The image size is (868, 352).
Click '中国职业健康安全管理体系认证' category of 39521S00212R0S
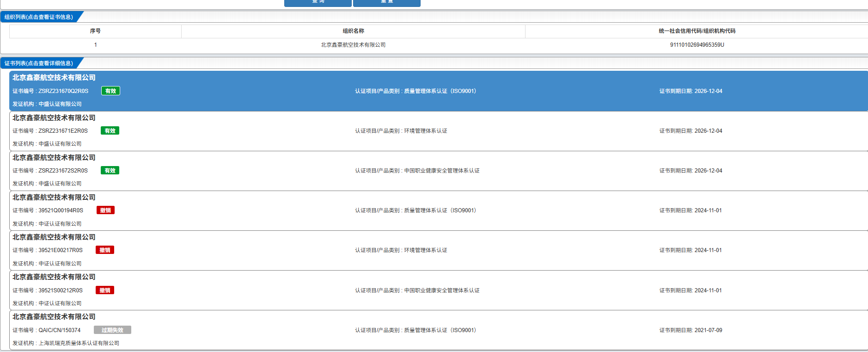coord(442,290)
